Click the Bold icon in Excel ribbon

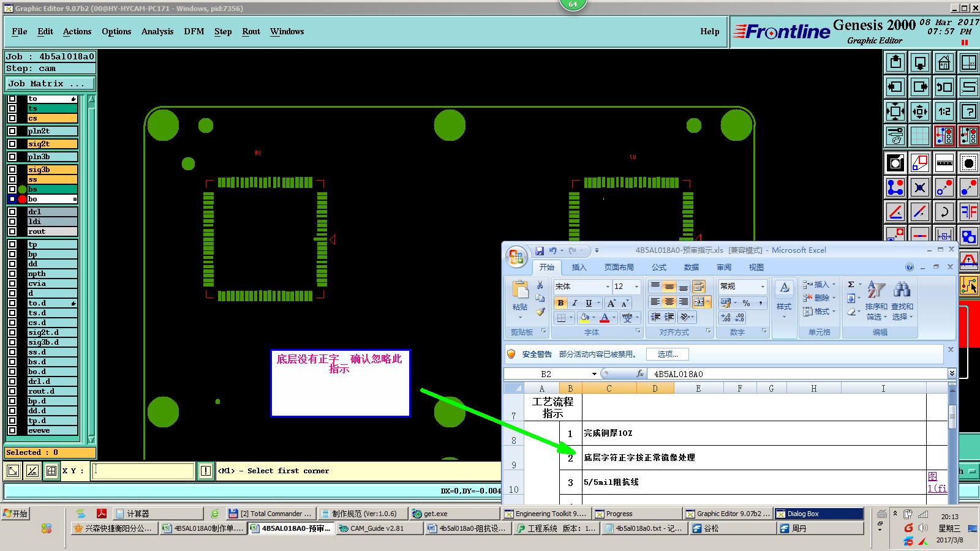[560, 302]
